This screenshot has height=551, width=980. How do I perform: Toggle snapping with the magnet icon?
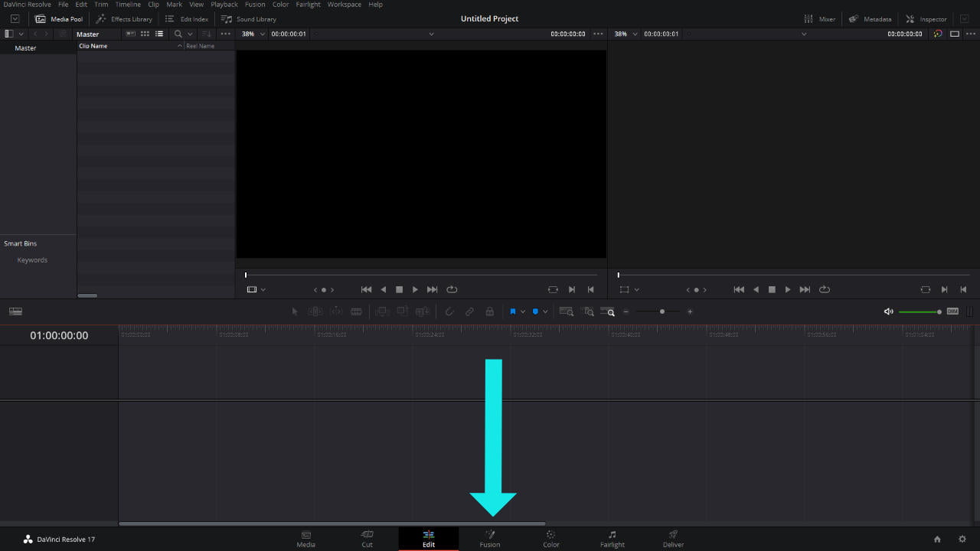tap(449, 311)
